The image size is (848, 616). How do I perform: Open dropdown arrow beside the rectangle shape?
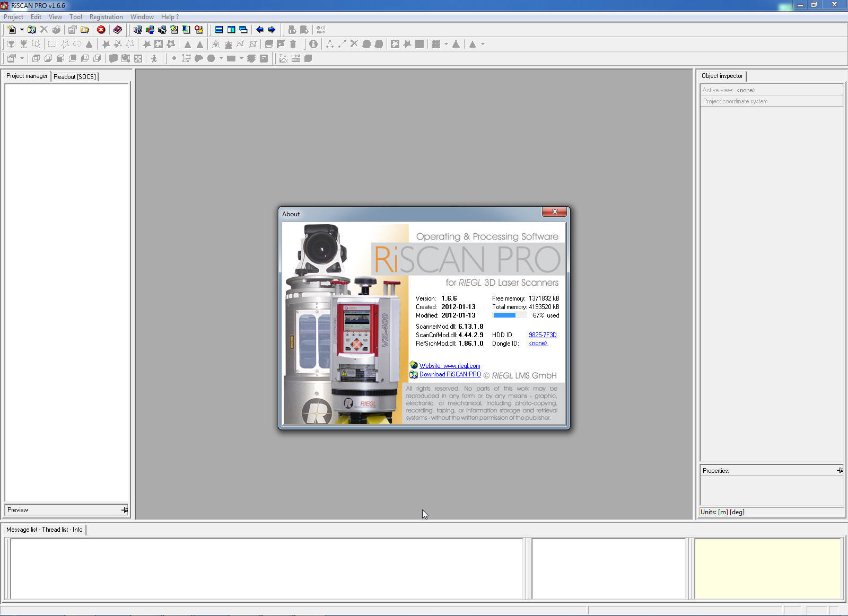click(x=241, y=58)
